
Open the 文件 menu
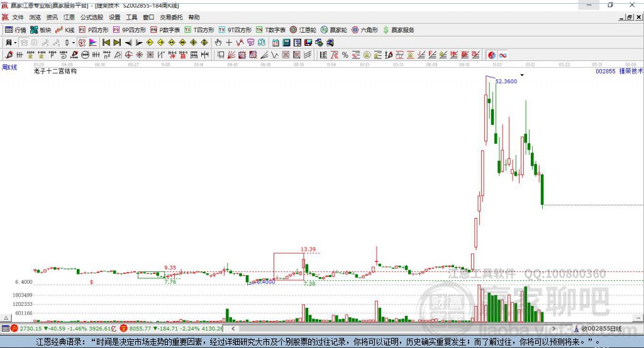[x=18, y=17]
